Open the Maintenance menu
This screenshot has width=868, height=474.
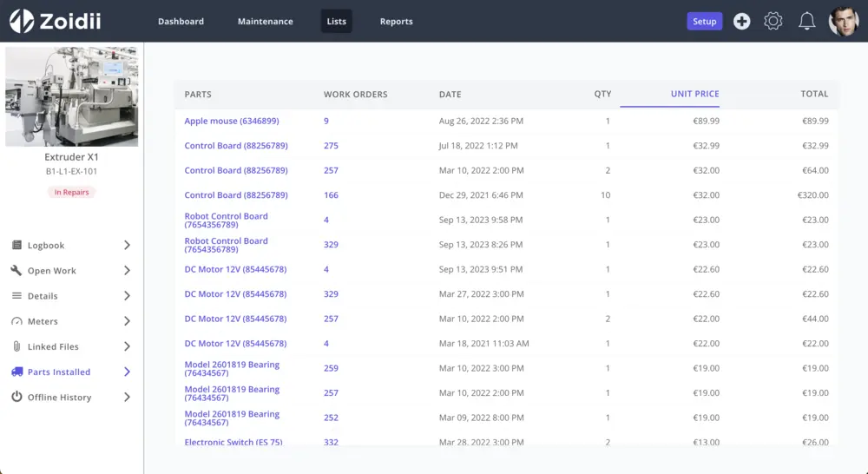[x=265, y=21]
